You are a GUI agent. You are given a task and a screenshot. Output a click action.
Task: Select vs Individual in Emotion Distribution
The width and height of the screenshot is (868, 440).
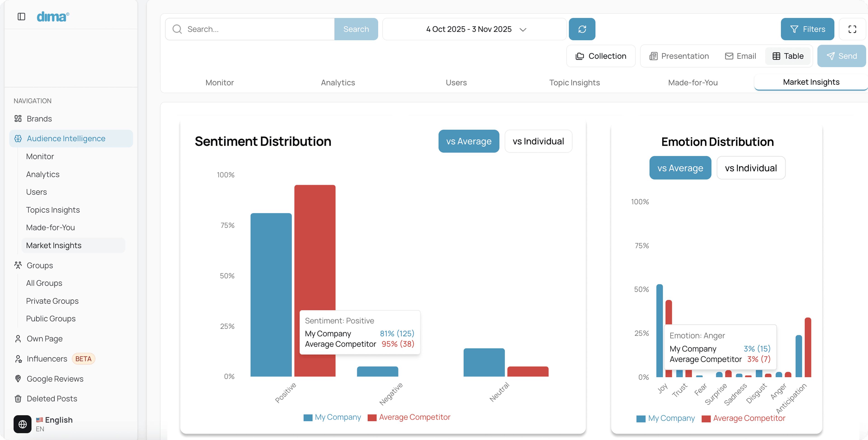click(751, 168)
